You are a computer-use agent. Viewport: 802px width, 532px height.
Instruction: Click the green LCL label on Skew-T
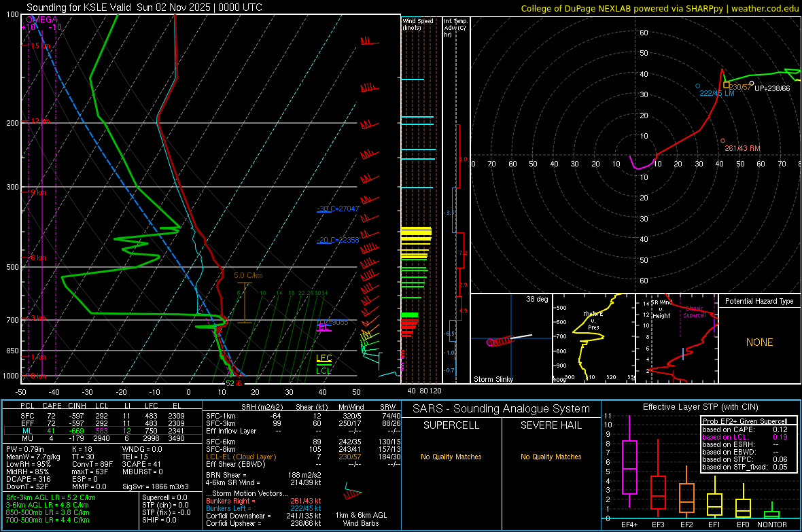point(324,371)
